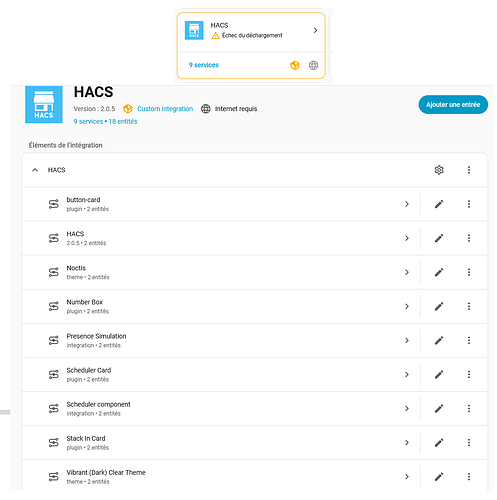
Task: Open three-dot menu for Vibrant (Dark) Clear Theme
Action: pyautogui.click(x=469, y=477)
